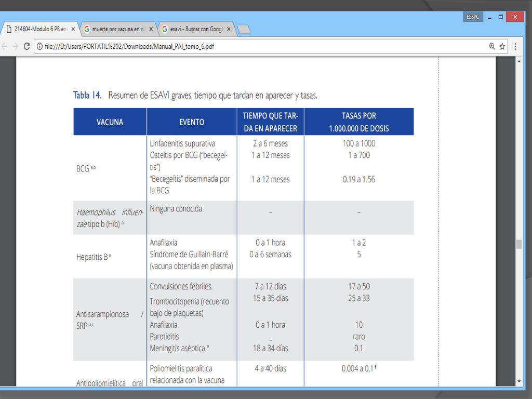Viewport: 532px width, 399px height.
Task: Click 'Antisarampionosa / SRP' vaccine cell
Action: 110,320
